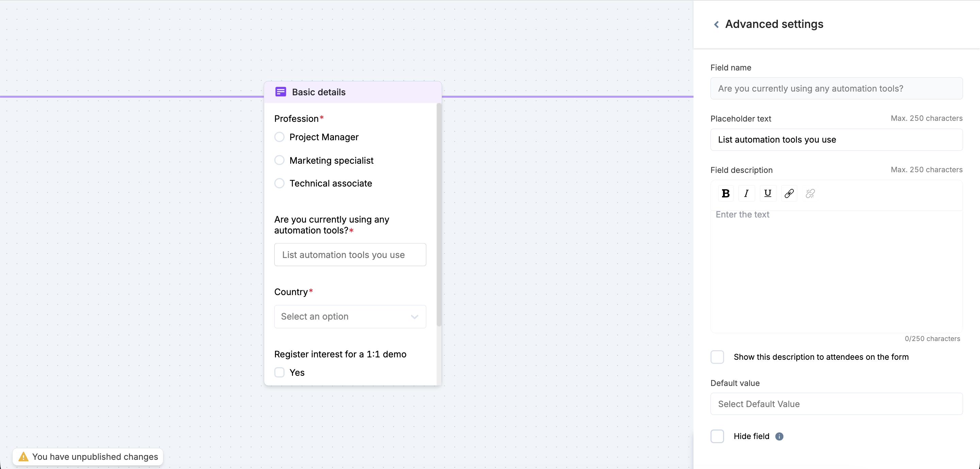980x469 pixels.
Task: Click the form preview vertical scrollbar
Action: [x=439, y=215]
